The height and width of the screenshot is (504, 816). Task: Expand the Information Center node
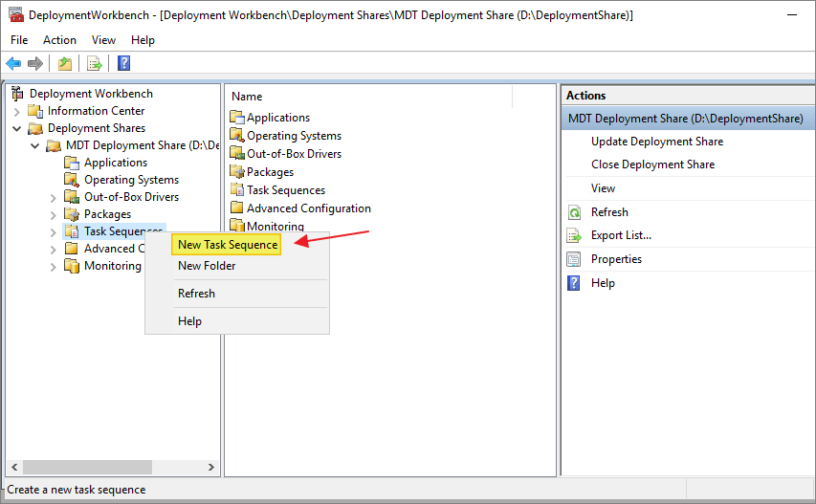[x=16, y=111]
